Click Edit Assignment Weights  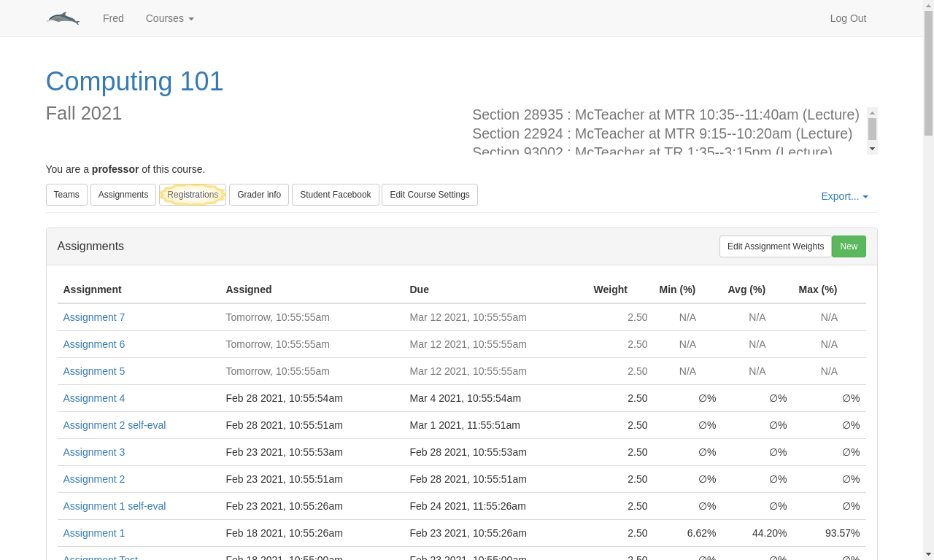[776, 246]
